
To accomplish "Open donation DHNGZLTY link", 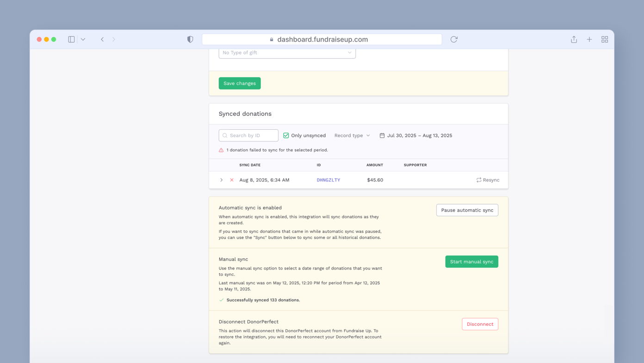I will (x=328, y=180).
